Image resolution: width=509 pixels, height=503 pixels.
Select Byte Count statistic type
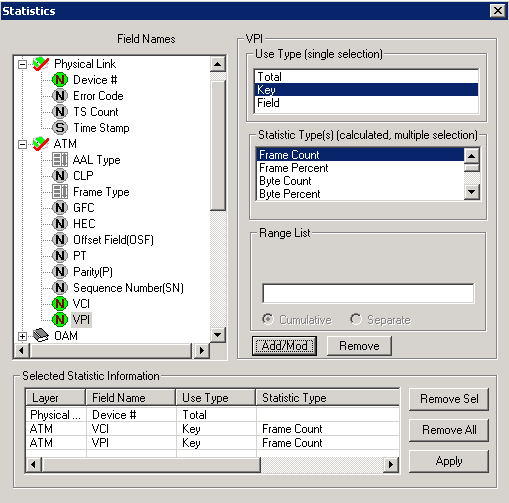pyautogui.click(x=361, y=181)
